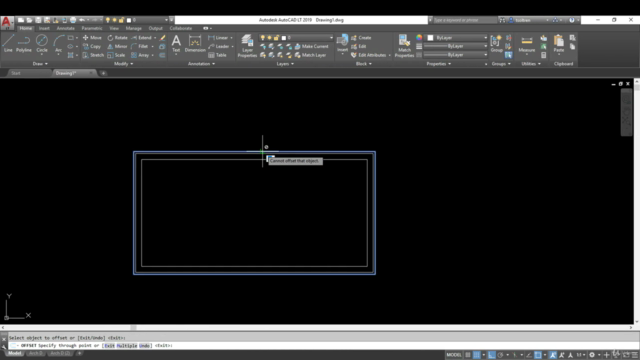Click the Leader button
Image resolution: width=640 pixels, height=360 pixels.
(x=219, y=47)
